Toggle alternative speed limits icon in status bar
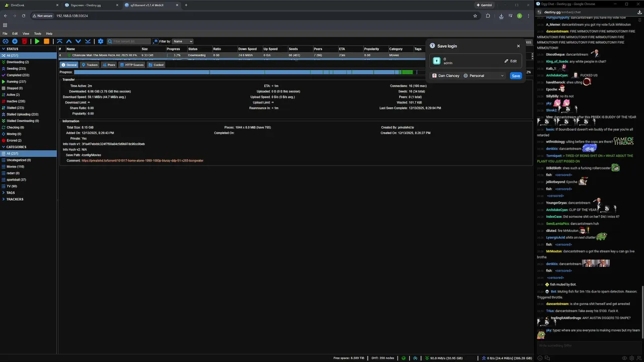 point(416,358)
